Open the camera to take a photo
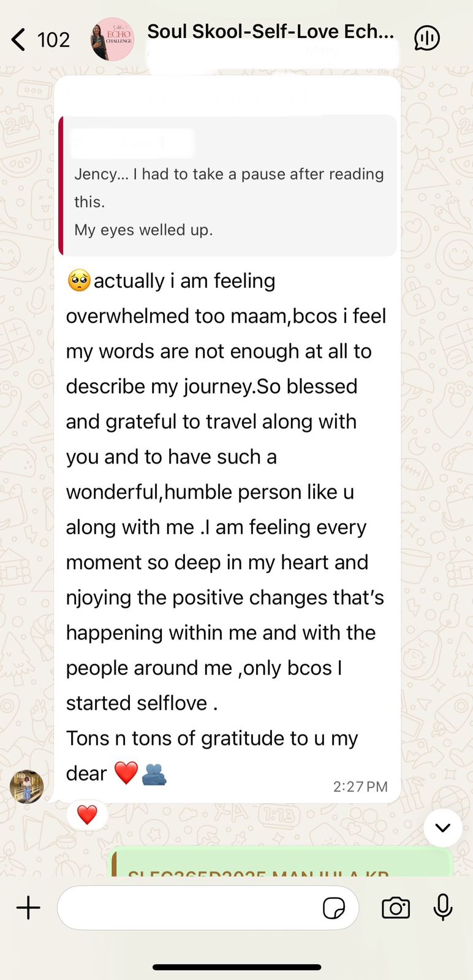This screenshot has height=980, width=473. coord(396,908)
